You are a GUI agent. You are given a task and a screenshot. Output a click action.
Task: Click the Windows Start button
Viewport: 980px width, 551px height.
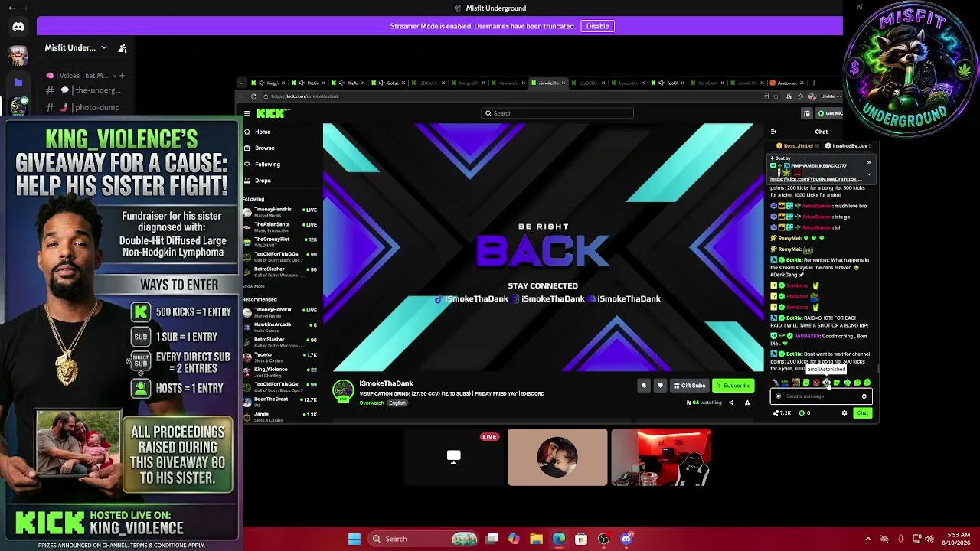pos(354,539)
